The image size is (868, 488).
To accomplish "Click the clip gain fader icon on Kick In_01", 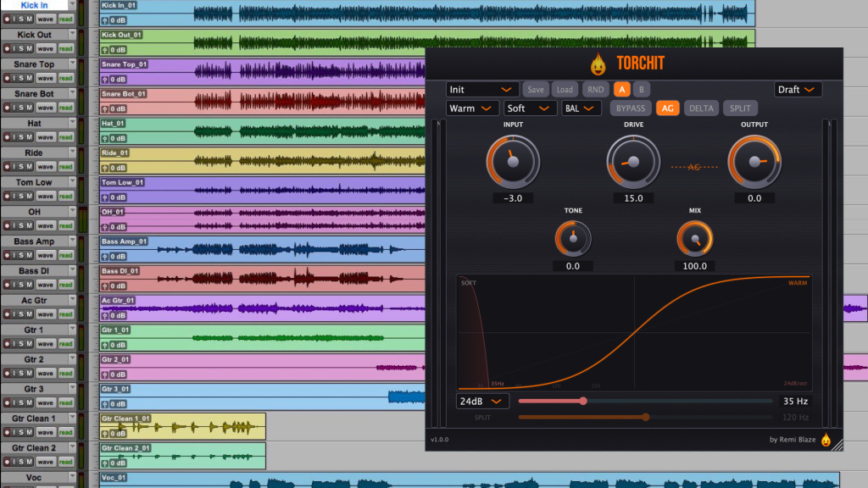I will [104, 20].
